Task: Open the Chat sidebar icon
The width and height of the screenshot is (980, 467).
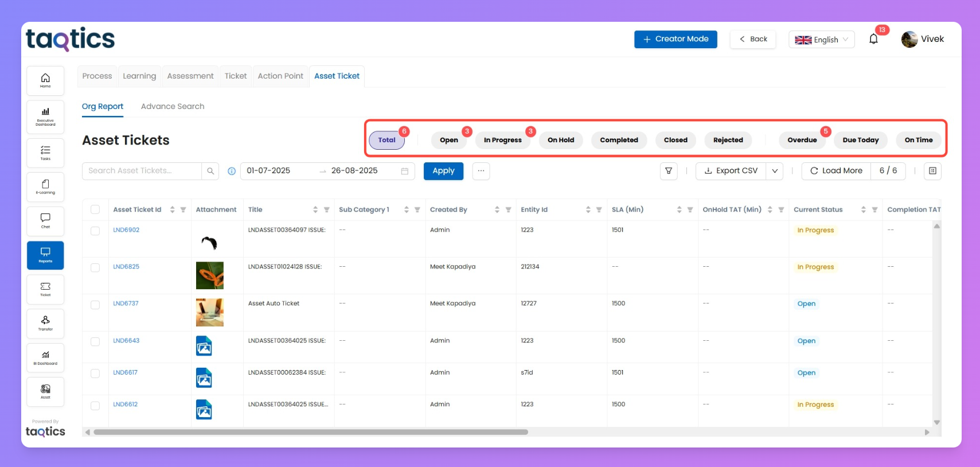Action: pyautogui.click(x=45, y=221)
